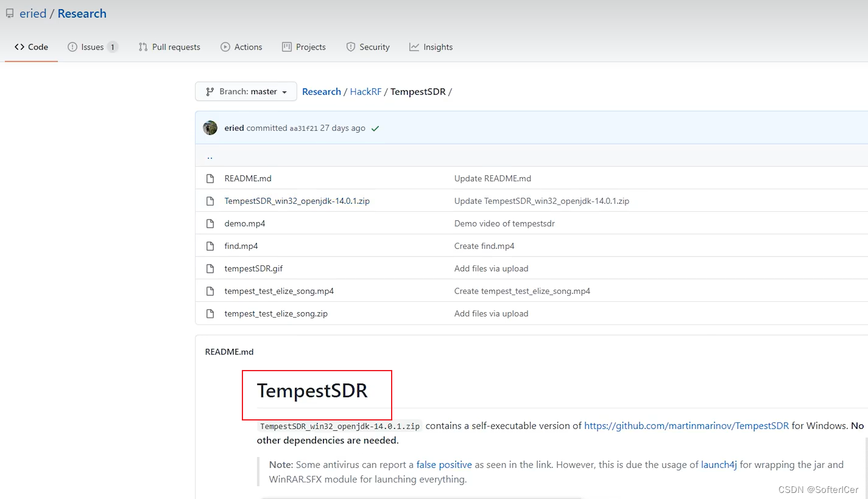This screenshot has height=499, width=868.
Task: Click the repository book icon beside eried
Action: pyautogui.click(x=9, y=13)
